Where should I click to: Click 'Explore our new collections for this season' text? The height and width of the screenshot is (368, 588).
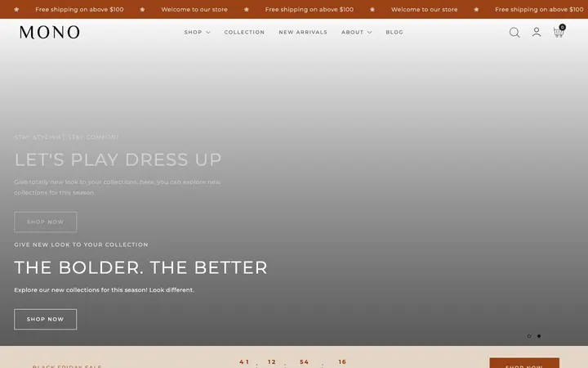click(x=105, y=289)
